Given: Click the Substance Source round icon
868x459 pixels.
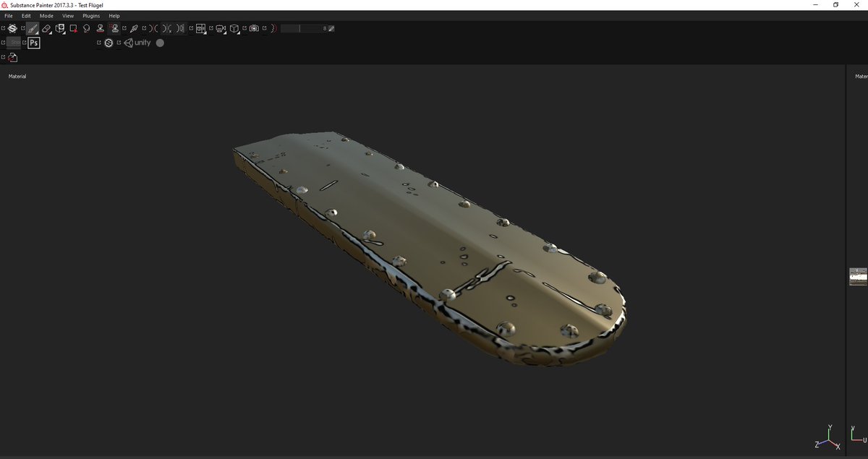Looking at the screenshot, I should coord(109,43).
